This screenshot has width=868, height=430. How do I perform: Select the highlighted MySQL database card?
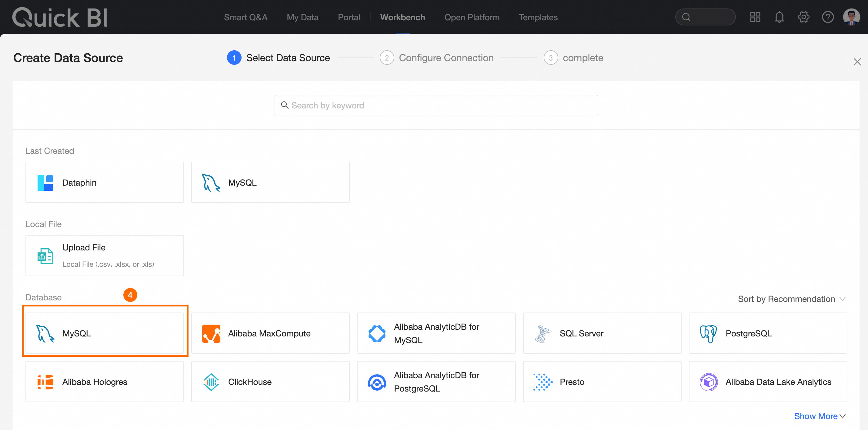105,333
